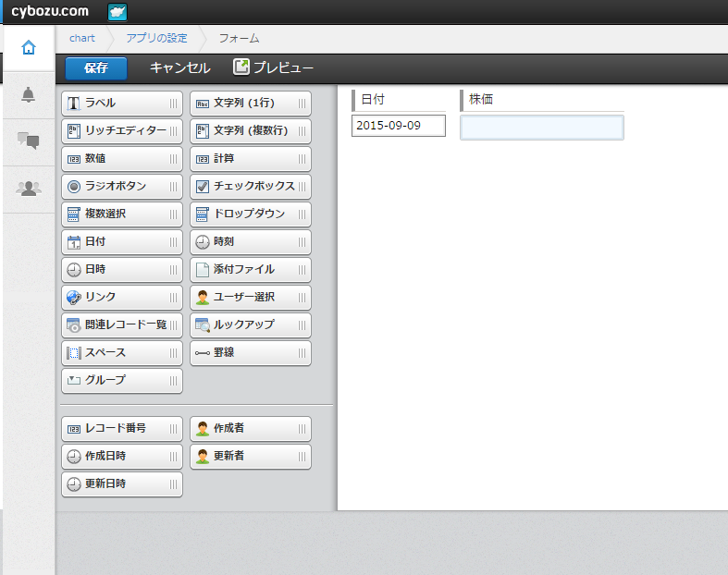This screenshot has height=575, width=728.
Task: Open the people icon in sidebar
Action: (29, 189)
